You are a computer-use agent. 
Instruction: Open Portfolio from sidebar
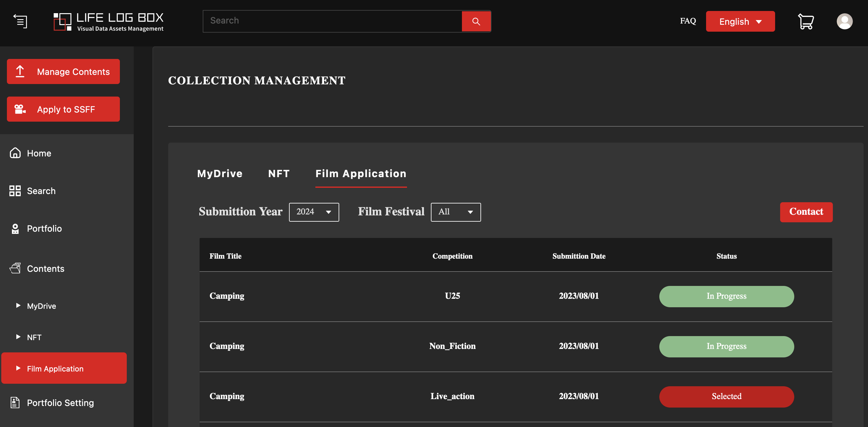(44, 228)
